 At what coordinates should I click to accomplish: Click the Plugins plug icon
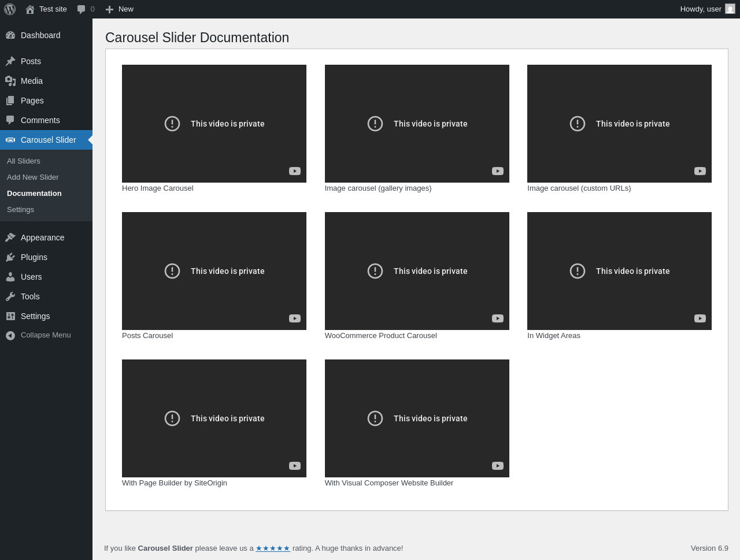pyautogui.click(x=10, y=257)
